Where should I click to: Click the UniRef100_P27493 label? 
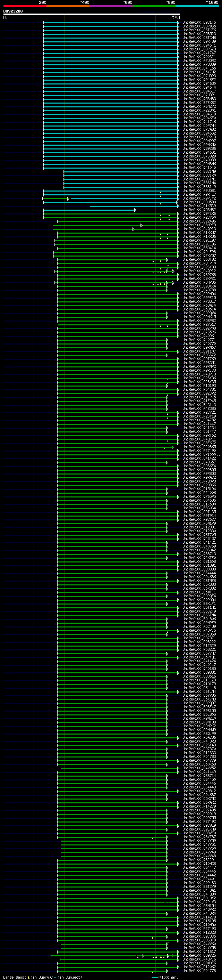click(x=199, y=929)
